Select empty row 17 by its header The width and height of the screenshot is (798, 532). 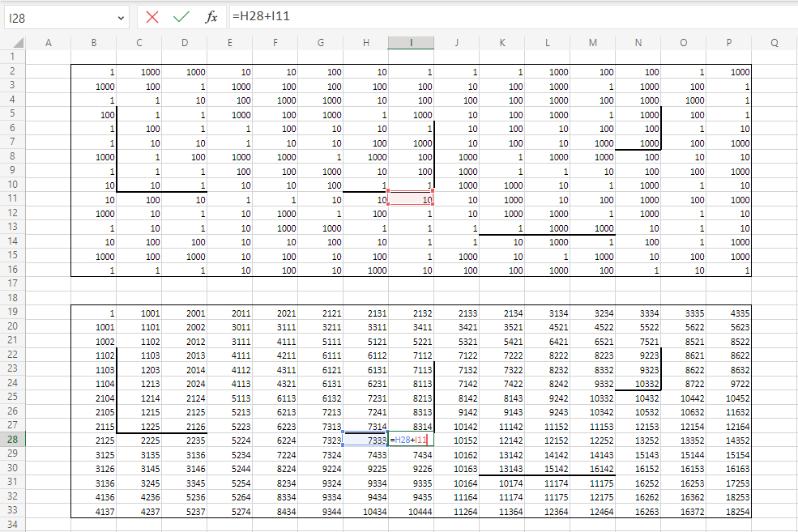point(12,283)
